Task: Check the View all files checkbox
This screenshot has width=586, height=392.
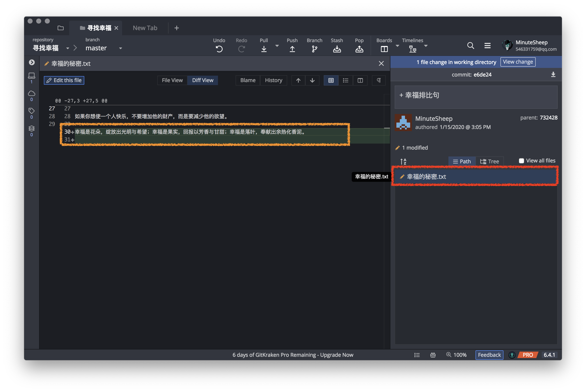Action: coord(521,161)
